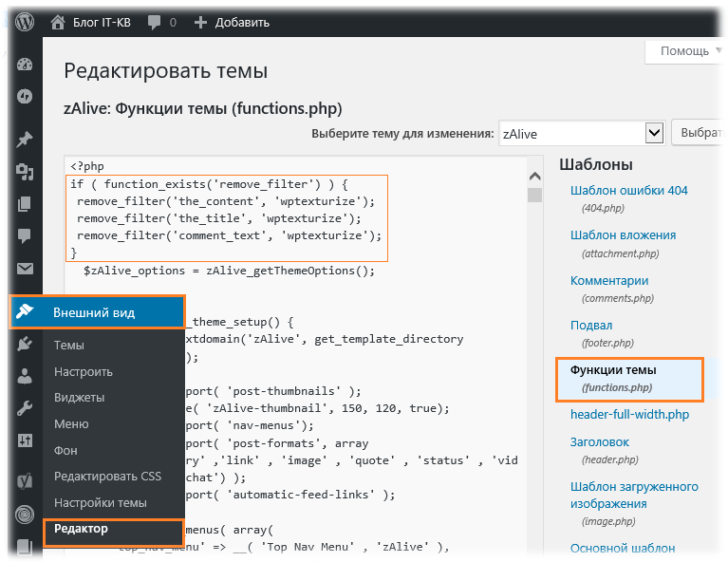Click the Шаблоны section heading
728x562 pixels.
(x=596, y=164)
